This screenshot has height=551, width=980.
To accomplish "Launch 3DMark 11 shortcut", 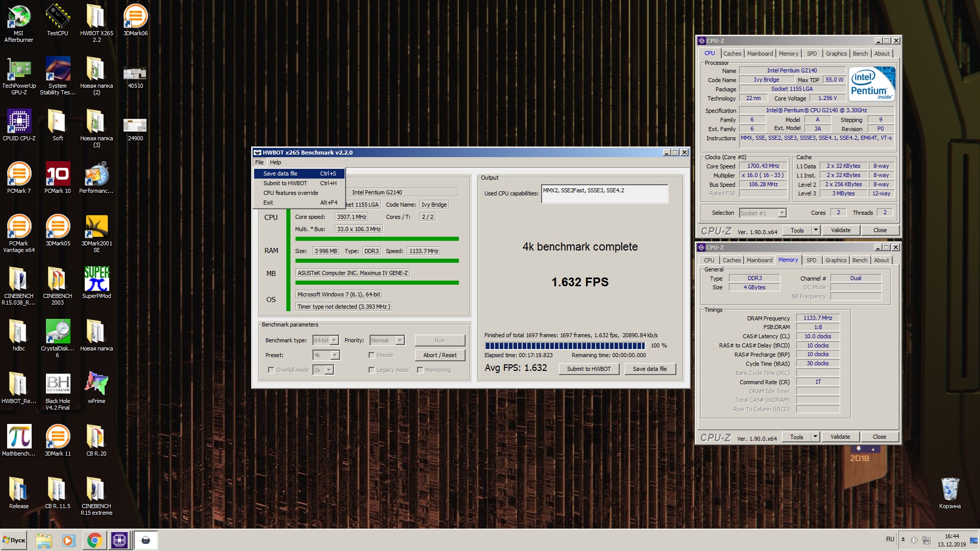I will coord(58,440).
